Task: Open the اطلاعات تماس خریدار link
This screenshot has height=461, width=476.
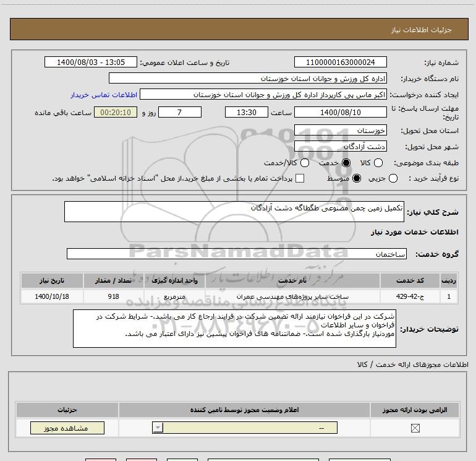Action: 104,95
